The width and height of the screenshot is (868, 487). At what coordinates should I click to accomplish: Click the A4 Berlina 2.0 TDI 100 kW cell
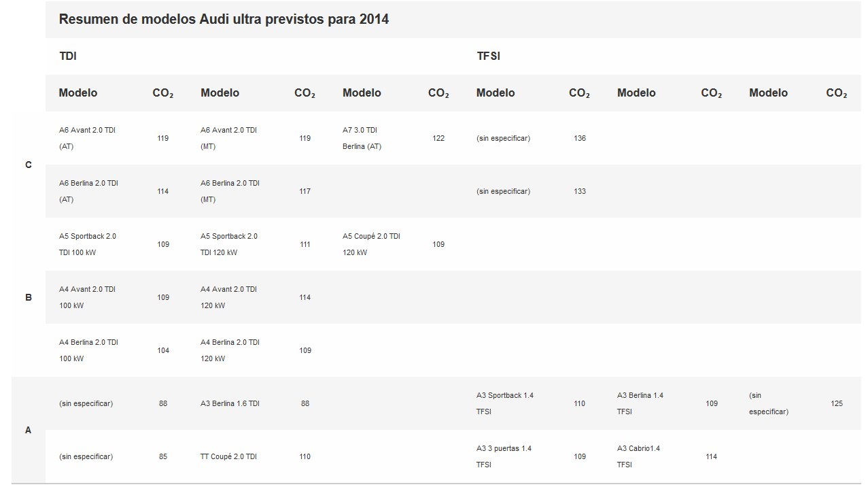(x=88, y=350)
